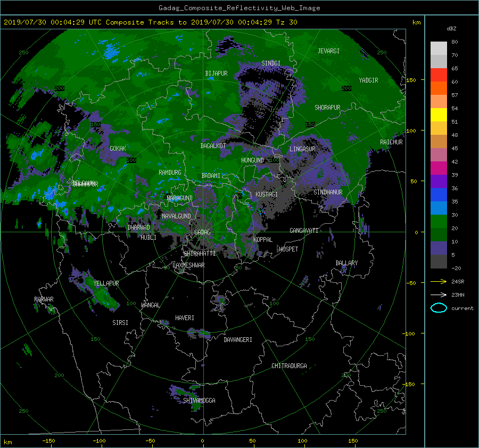Select the RAICHUR city label
The image size is (479, 448).
(x=391, y=142)
